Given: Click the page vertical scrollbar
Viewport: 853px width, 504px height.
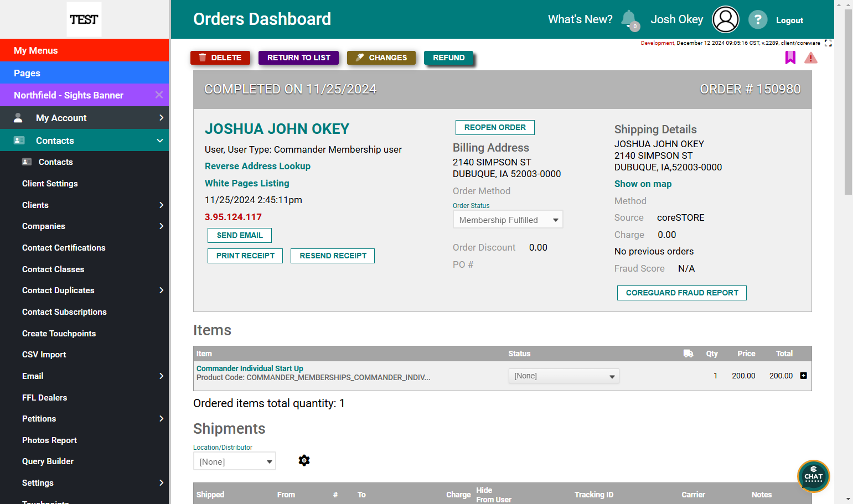Looking at the screenshot, I should pos(848,102).
